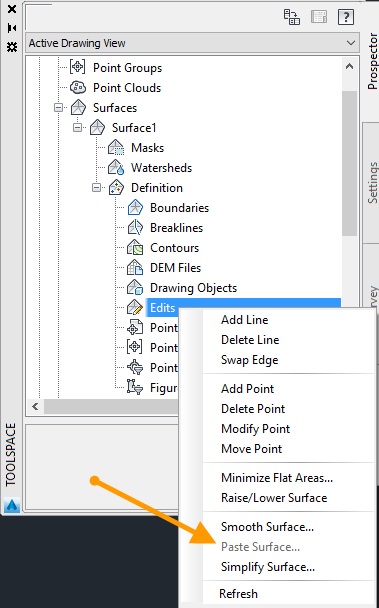The height and width of the screenshot is (608, 379).
Task: Open Simplify Surface wizard
Action: (268, 567)
